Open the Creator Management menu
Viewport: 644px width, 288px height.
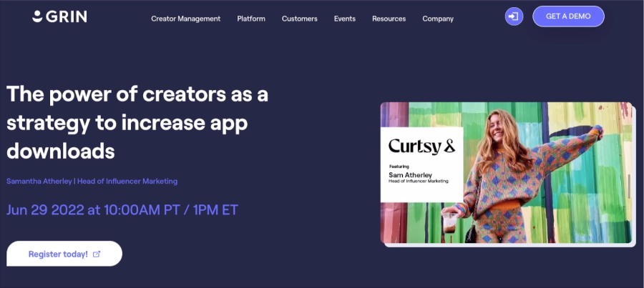click(185, 19)
